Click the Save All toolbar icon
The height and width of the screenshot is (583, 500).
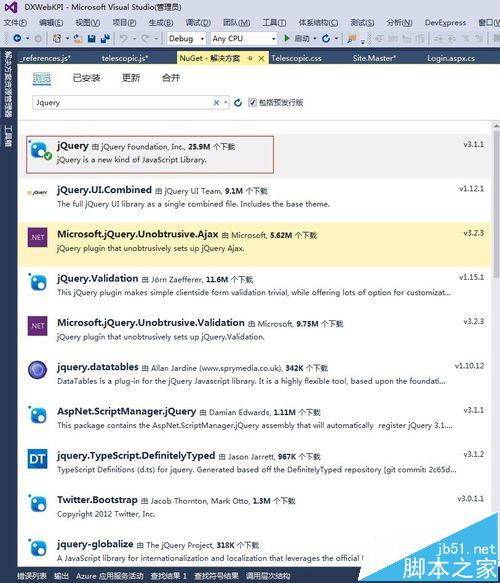[105, 38]
